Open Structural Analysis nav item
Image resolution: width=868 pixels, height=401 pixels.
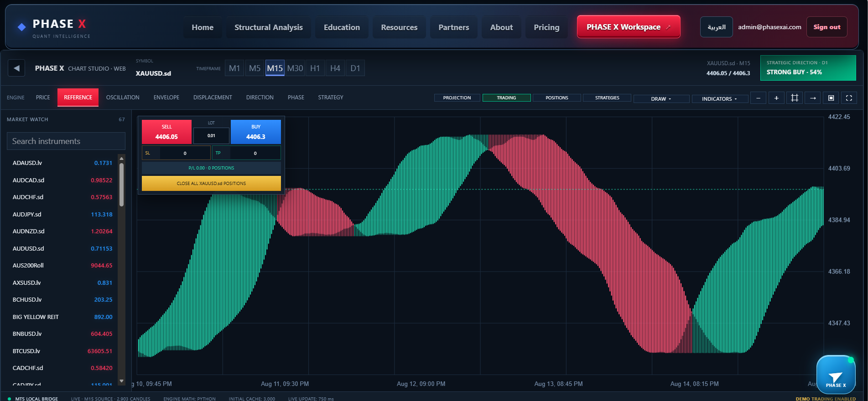269,27
